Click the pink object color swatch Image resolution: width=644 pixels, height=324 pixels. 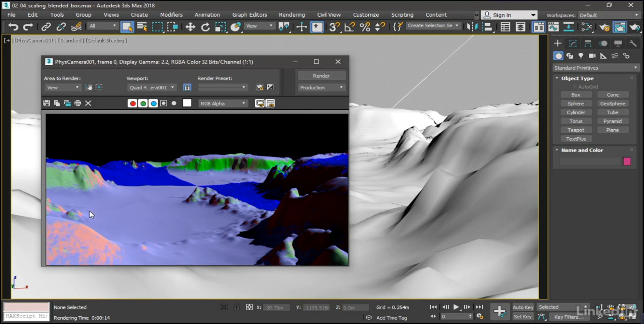click(x=627, y=161)
